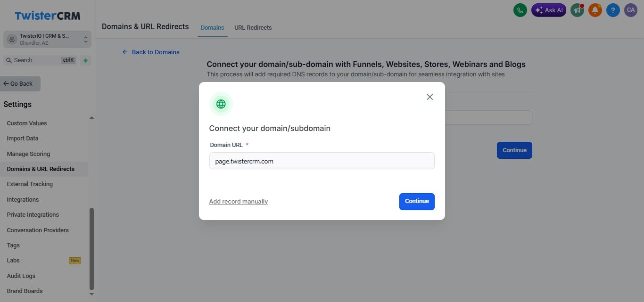This screenshot has width=644, height=302.
Task: Open the notifications bell
Action: (595, 10)
